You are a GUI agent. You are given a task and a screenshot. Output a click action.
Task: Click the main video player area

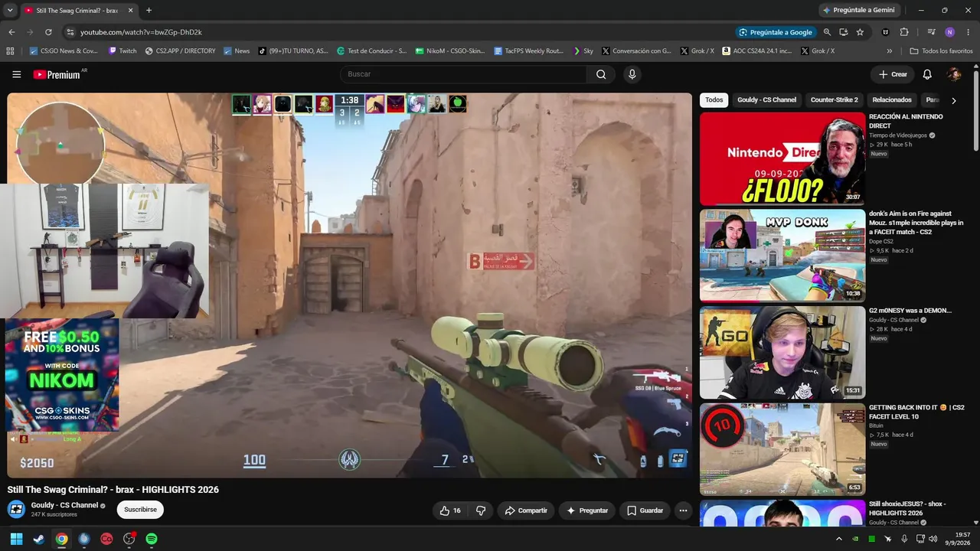[349, 285]
